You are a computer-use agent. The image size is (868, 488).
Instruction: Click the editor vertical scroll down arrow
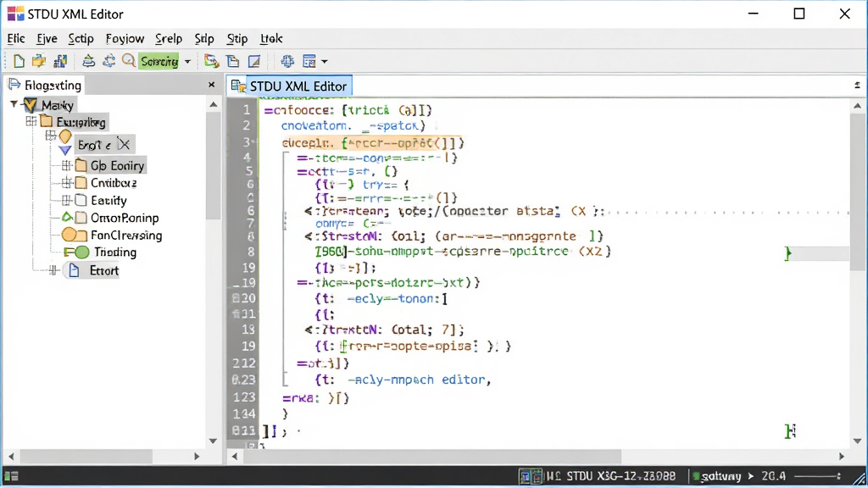pos(858,441)
